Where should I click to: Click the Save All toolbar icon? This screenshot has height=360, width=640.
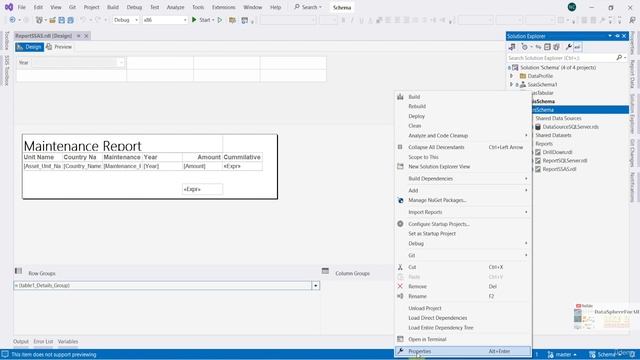70,20
